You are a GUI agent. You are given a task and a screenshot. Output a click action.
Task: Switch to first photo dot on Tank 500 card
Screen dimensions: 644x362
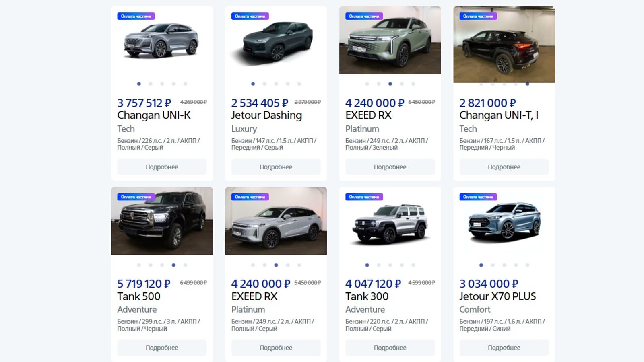click(x=139, y=265)
